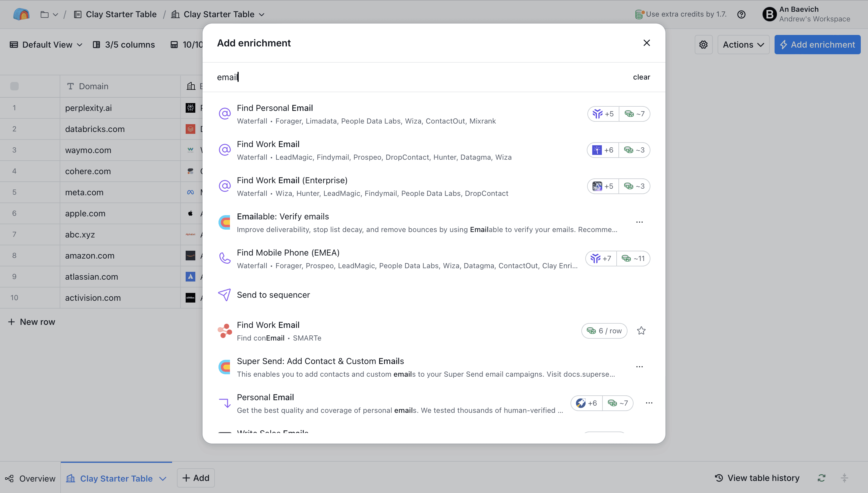
Task: Open the Actions dropdown menu
Action: (x=743, y=45)
